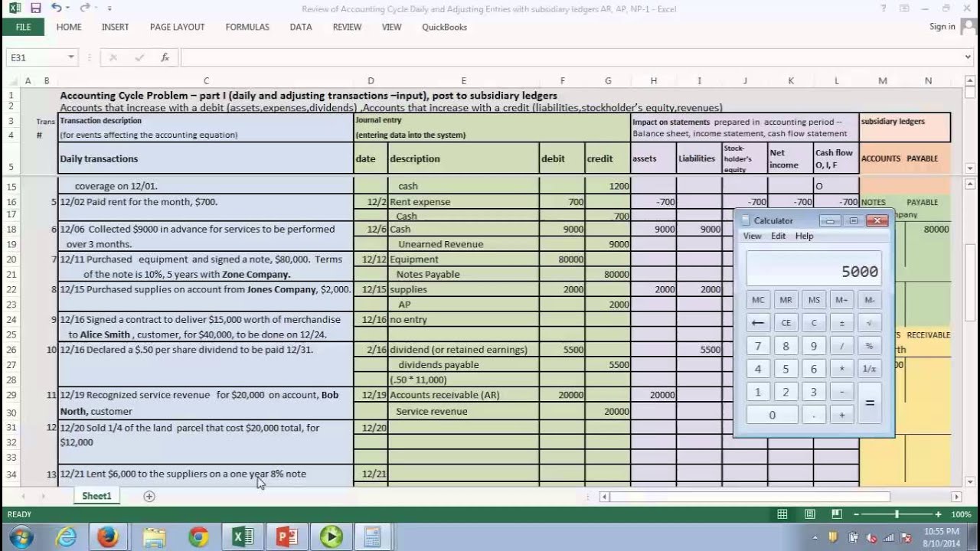Click the Excel Help question mark icon

coord(885,8)
